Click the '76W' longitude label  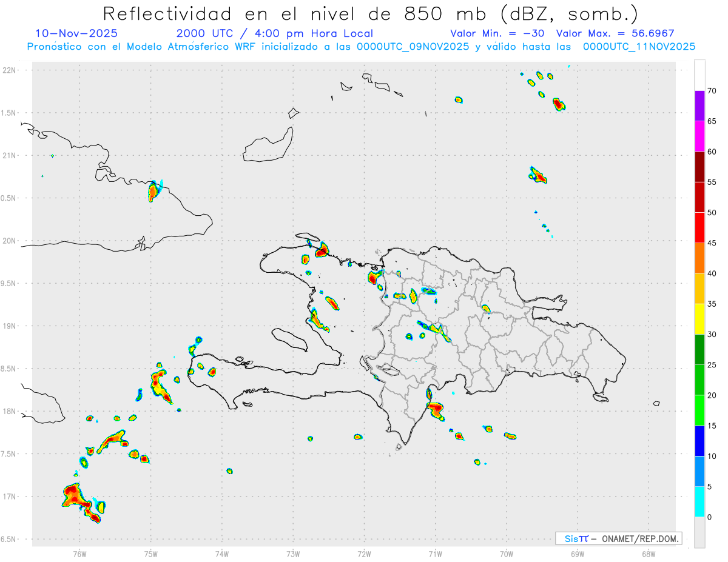[x=79, y=554]
